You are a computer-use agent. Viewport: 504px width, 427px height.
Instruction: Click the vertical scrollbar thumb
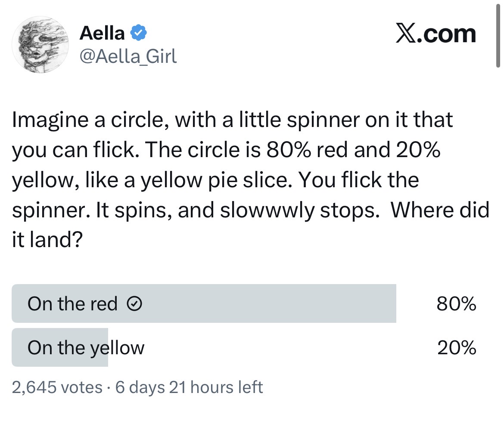click(x=498, y=34)
